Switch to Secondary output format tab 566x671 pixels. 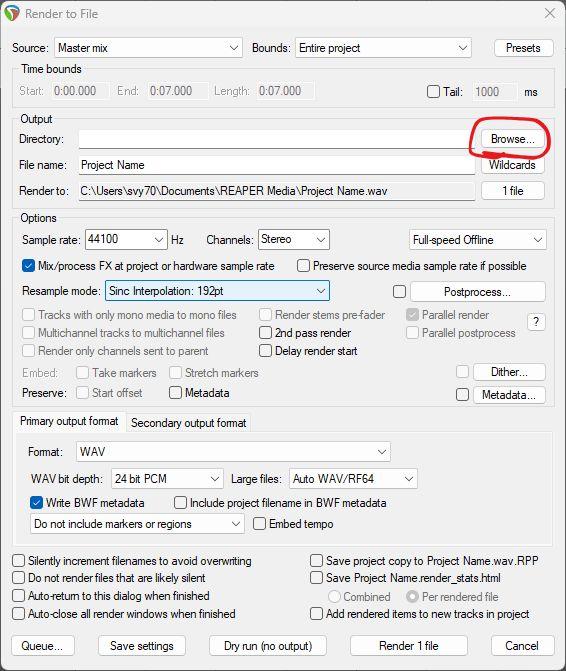188,423
